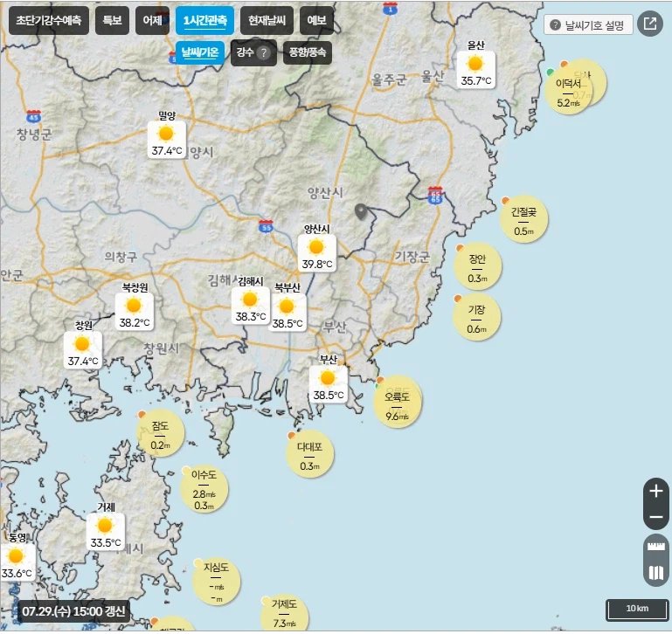
Task: Click the question mark help icon beside 강수
Action: 264,52
